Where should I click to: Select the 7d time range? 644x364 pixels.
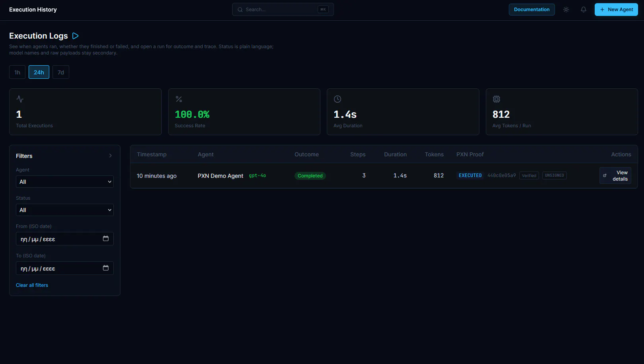coord(61,72)
